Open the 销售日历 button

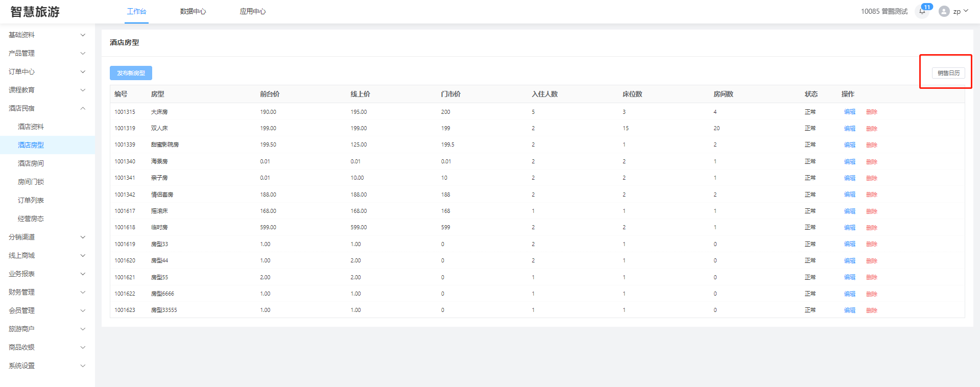pos(948,73)
